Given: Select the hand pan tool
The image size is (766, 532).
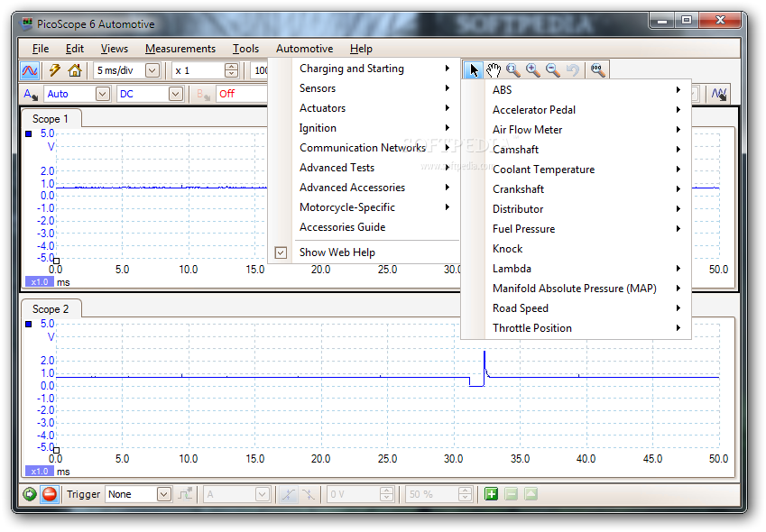Looking at the screenshot, I should click(x=494, y=70).
